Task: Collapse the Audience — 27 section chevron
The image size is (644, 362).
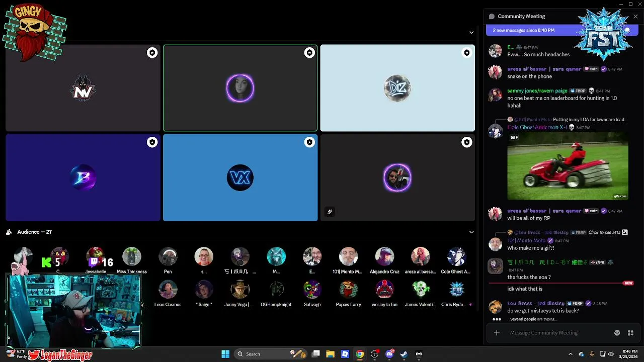Action: [x=471, y=232]
